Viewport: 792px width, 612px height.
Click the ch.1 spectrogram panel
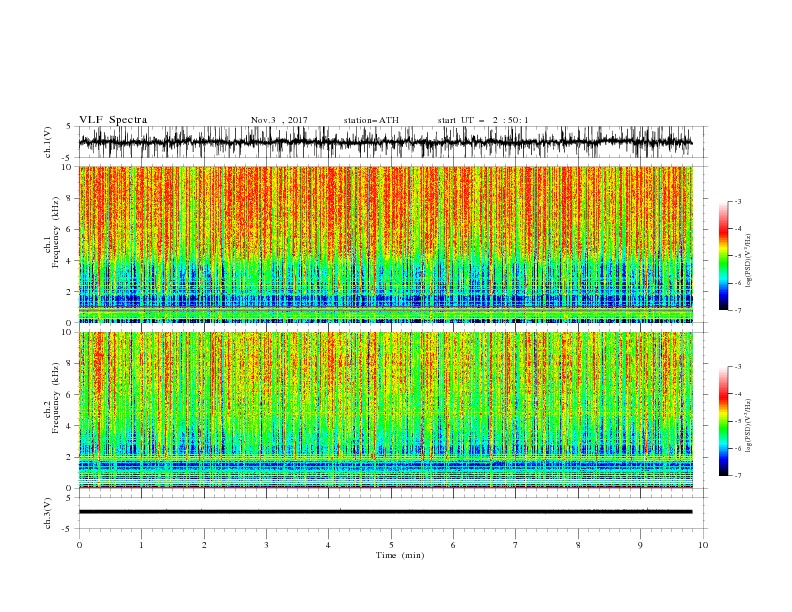[x=386, y=244]
